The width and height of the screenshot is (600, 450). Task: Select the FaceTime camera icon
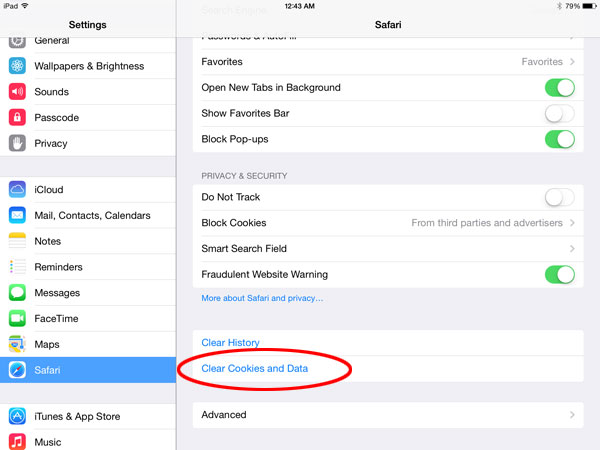click(x=17, y=318)
